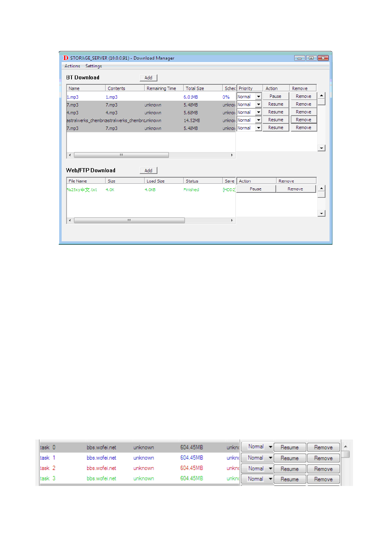The height and width of the screenshot is (555, 392).
Task: Remove task 0 in lower list
Action: [323, 447]
